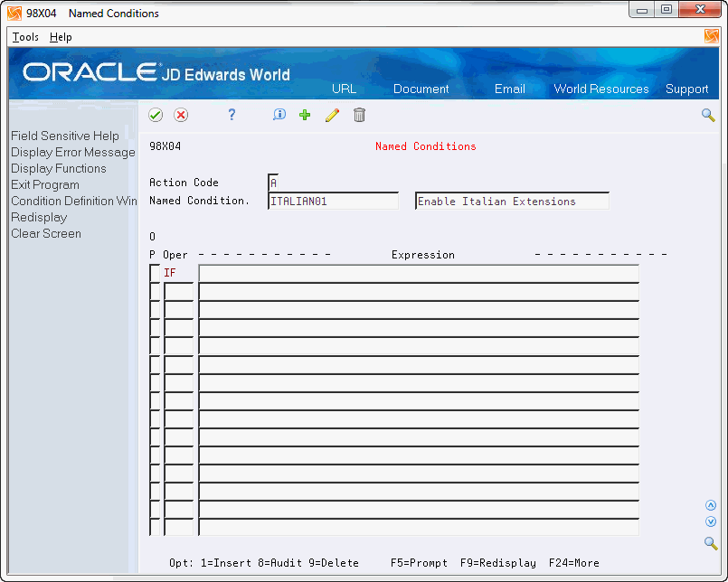This screenshot has width=728, height=582.
Task: Select Redisplay in sidebar
Action: (39, 217)
